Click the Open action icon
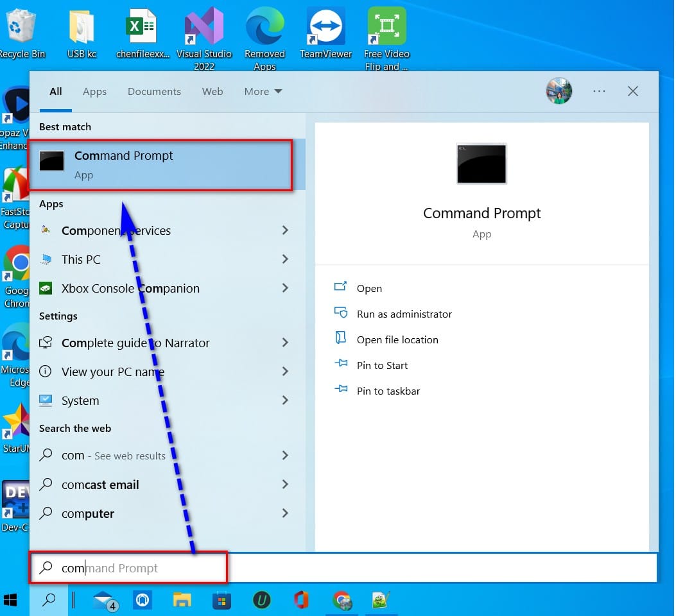This screenshot has height=616, width=676. [x=340, y=286]
